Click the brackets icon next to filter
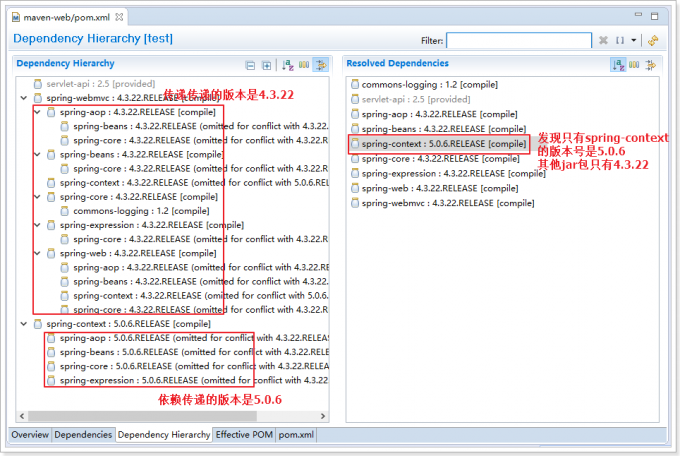 click(x=621, y=41)
